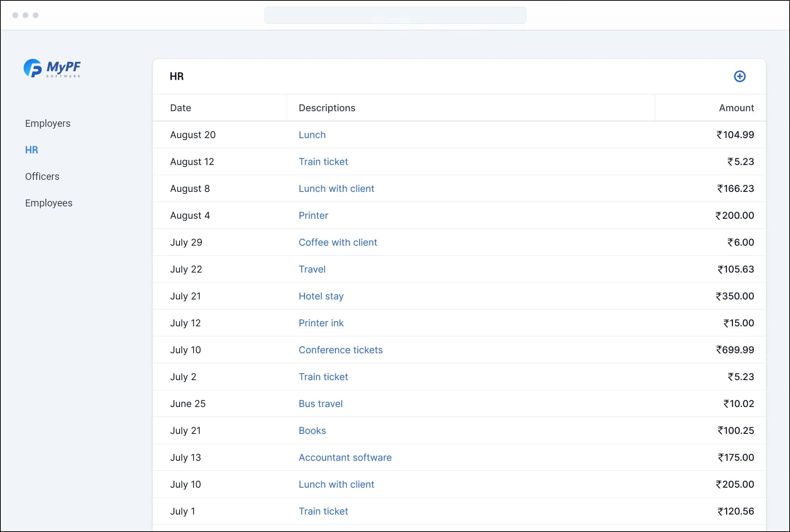Click the ₹120.56 amount
790x532 pixels.
pos(736,511)
